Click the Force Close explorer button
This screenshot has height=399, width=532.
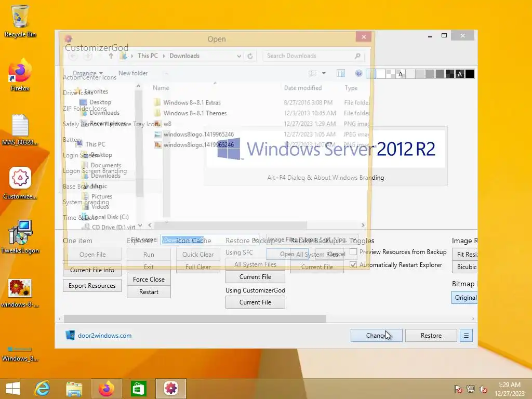point(149,279)
